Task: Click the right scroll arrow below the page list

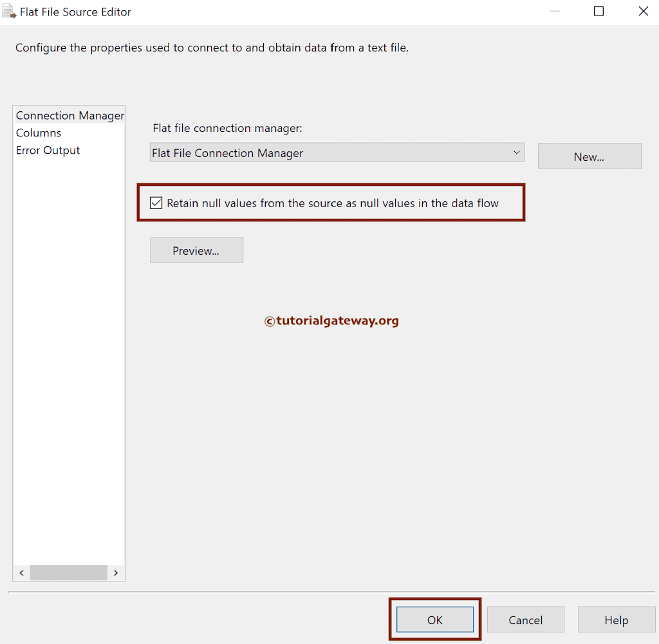Action: pyautogui.click(x=116, y=573)
